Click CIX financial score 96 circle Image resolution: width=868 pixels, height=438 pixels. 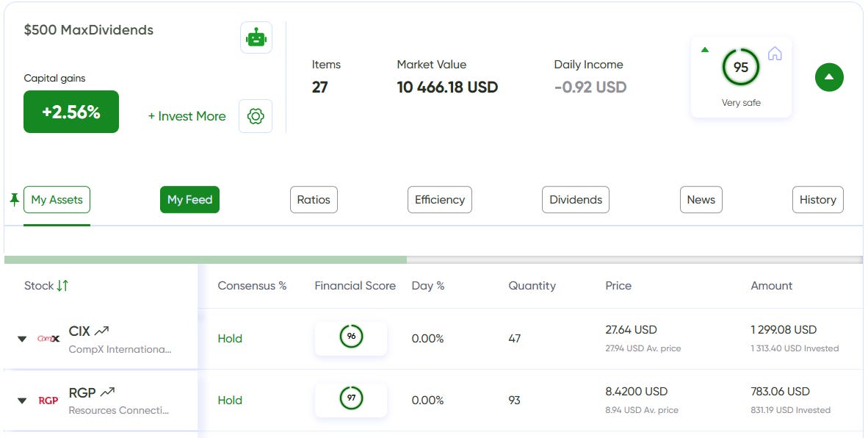coord(351,336)
